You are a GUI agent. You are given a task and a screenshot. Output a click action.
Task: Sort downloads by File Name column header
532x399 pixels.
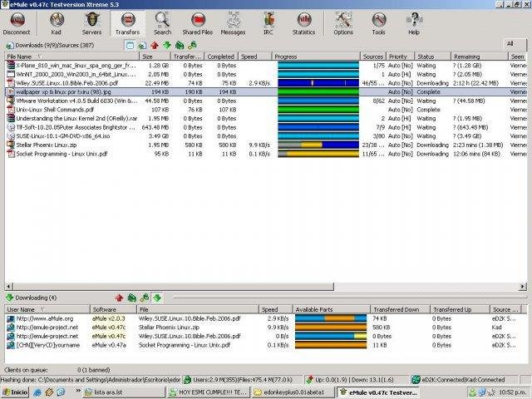click(72, 57)
